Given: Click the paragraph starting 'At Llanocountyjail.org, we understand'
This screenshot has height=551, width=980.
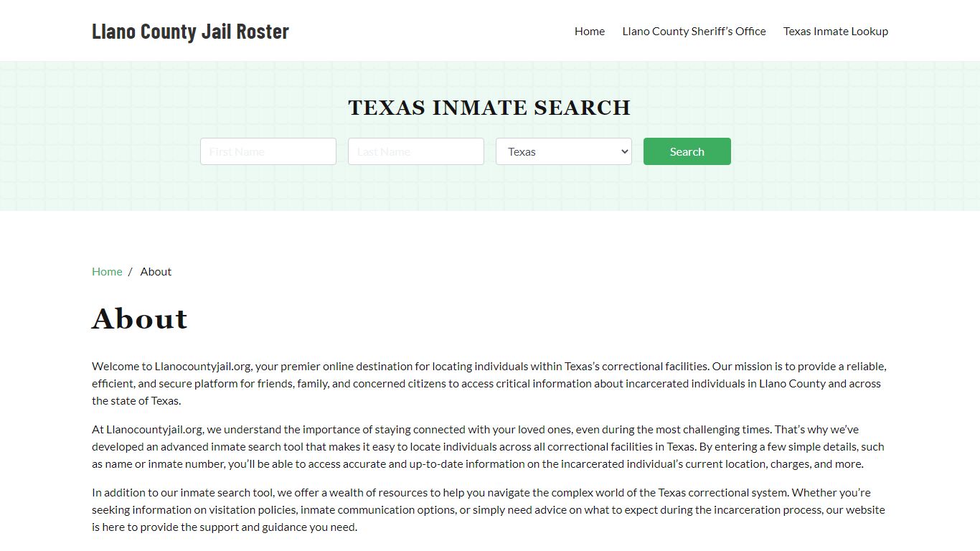Looking at the screenshot, I should click(490, 446).
